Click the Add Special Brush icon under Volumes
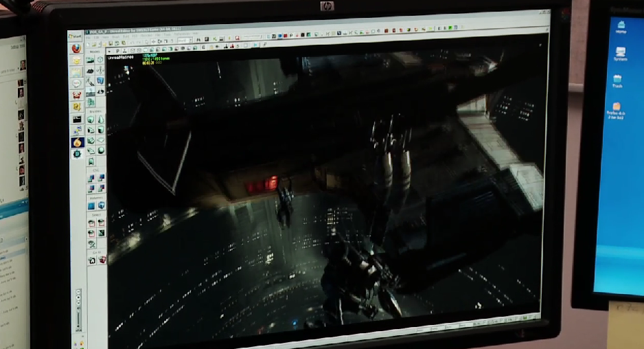The width and height of the screenshot is (644, 349). point(91,205)
